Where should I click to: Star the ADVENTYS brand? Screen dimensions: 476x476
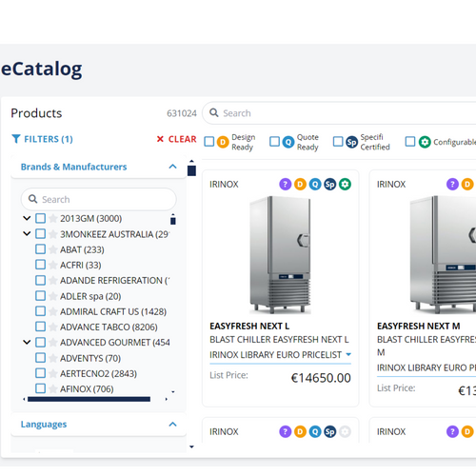tap(53, 358)
